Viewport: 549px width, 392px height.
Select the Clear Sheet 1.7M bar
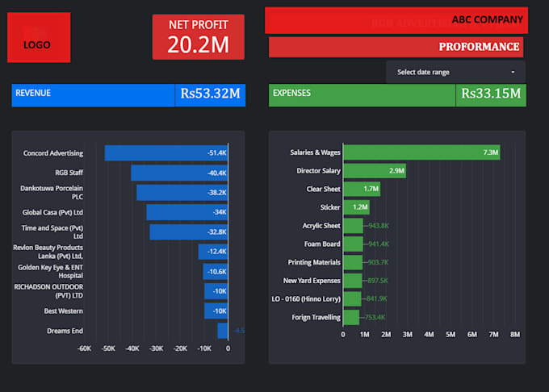[362, 190]
